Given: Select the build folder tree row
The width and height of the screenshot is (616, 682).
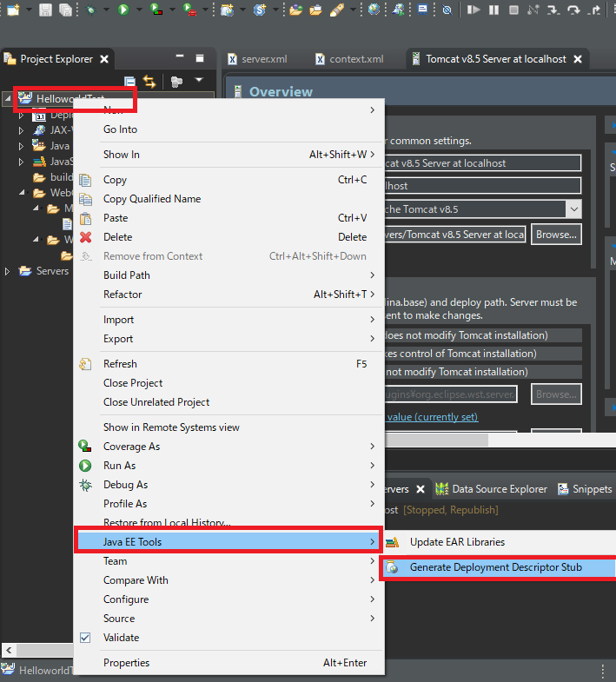Looking at the screenshot, I should (52, 177).
